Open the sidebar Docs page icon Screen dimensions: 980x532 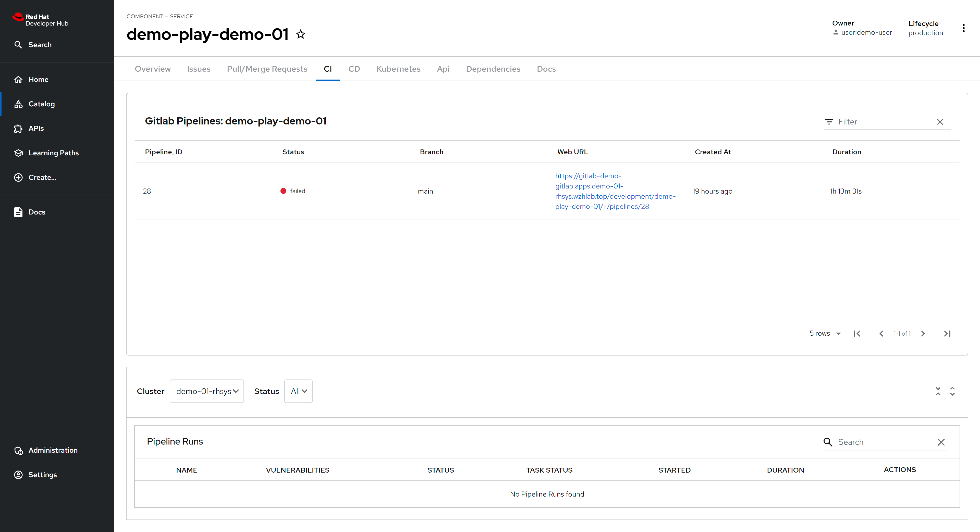(18, 212)
